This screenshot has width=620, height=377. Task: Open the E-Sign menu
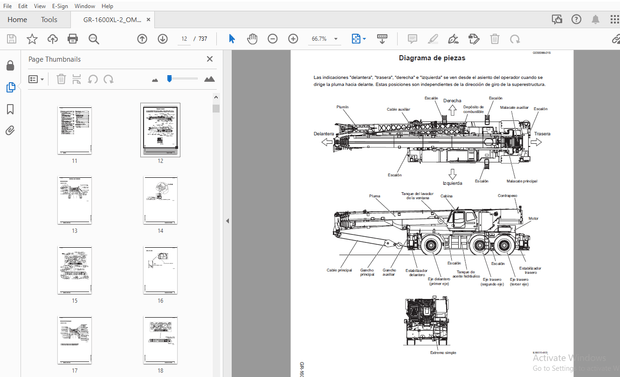coord(60,6)
